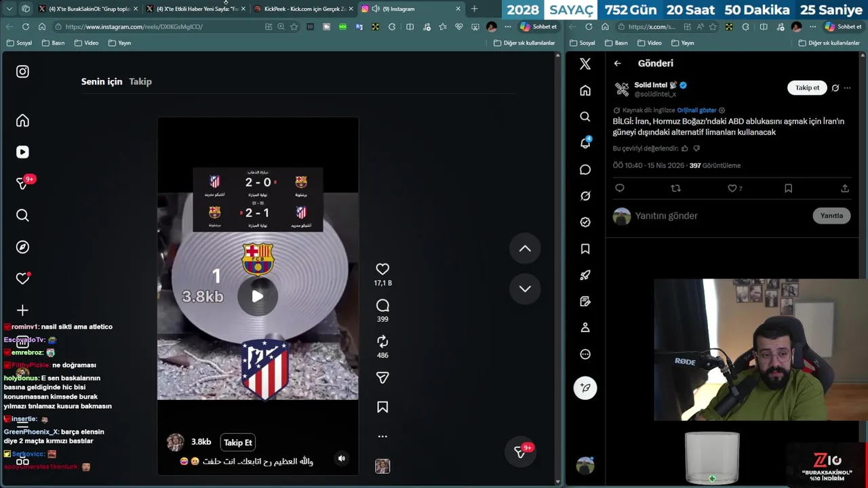The image size is (868, 488).
Task: Open reel more options three dots
Action: [382, 436]
